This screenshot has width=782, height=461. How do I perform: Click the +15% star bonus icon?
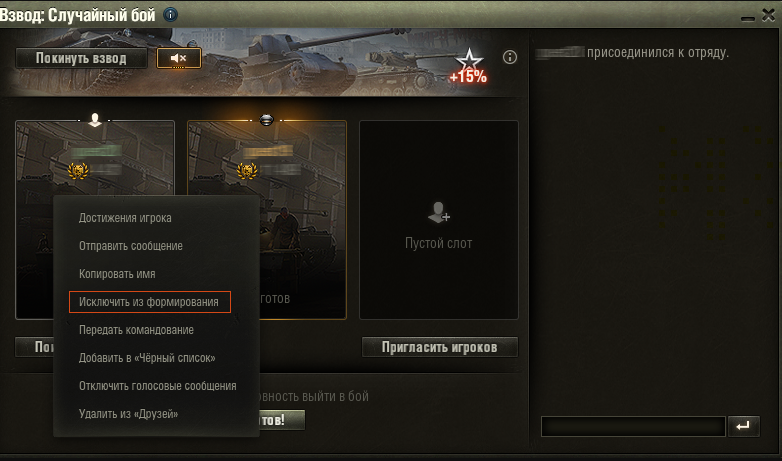click(468, 66)
